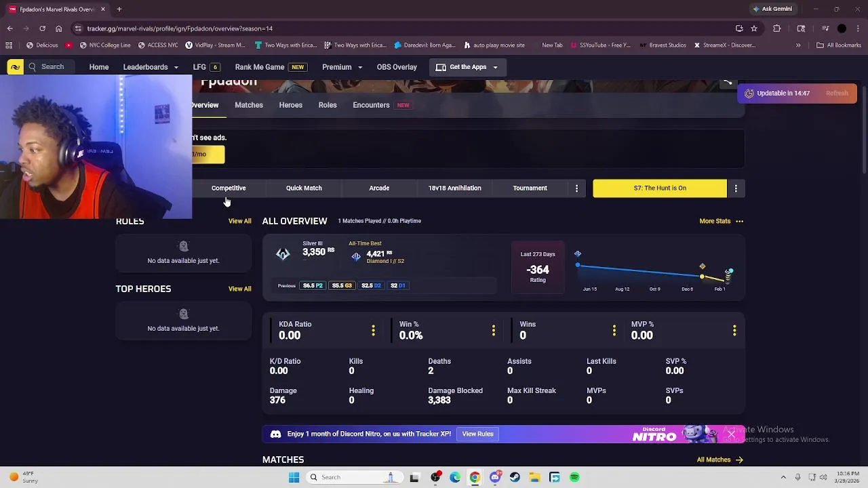Show more bookmarks via overflow chevron

pos(798,45)
